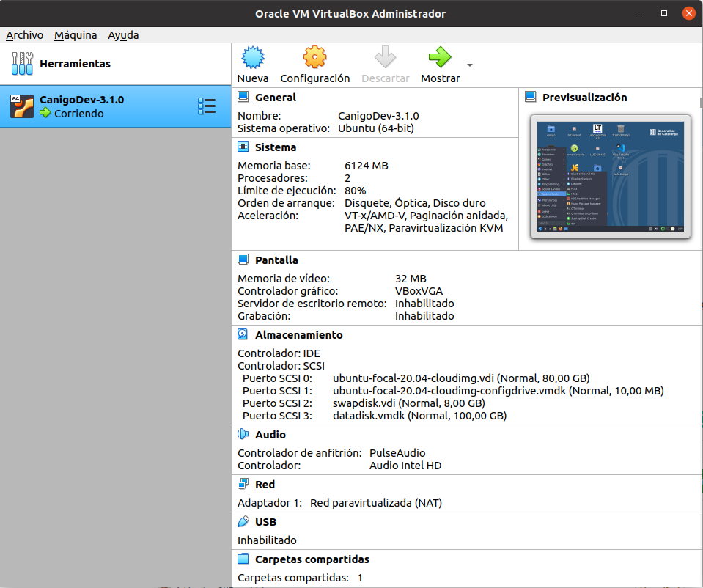703x588 pixels.
Task: Click the Límite de ejecución 80% value
Action: [355, 191]
